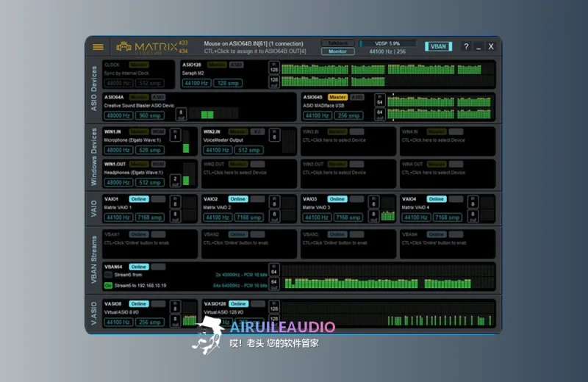This screenshot has height=382, width=588.
Task: Select VAIO1 8 out channel box
Action: 175,216
